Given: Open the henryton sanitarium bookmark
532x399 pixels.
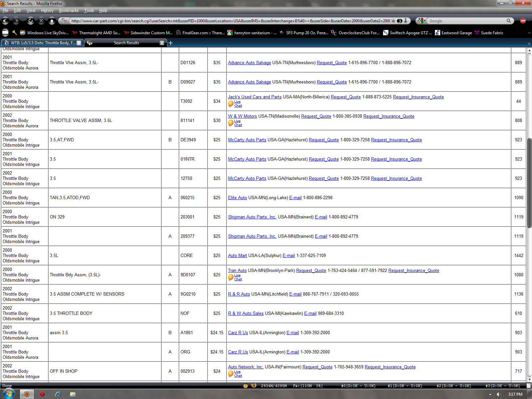Looking at the screenshot, I should coord(252,33).
